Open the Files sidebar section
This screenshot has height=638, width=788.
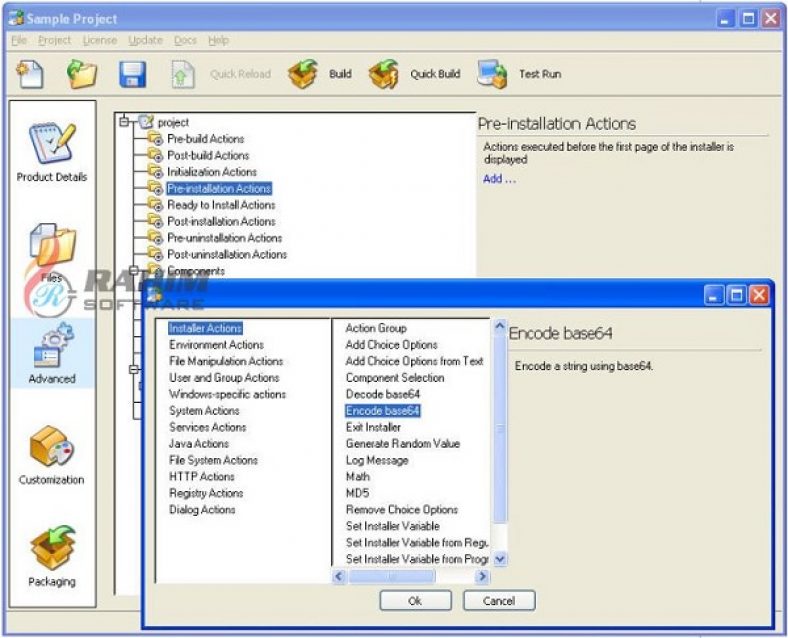(52, 254)
